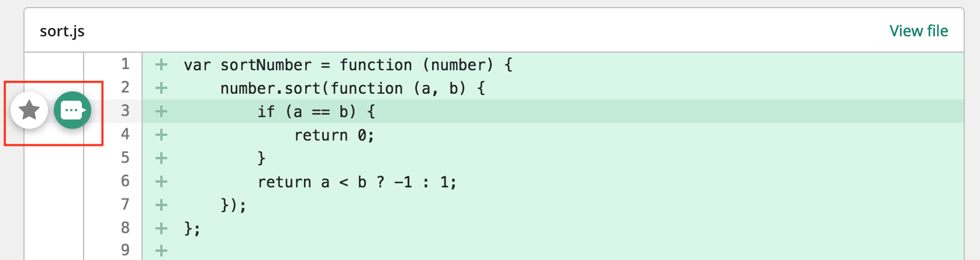
Task: Click line number 2 in gutter
Action: pos(125,87)
